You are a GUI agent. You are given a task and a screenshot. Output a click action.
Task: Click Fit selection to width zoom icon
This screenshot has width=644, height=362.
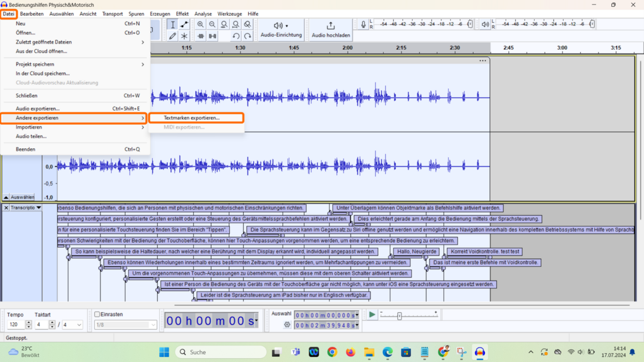tap(224, 25)
